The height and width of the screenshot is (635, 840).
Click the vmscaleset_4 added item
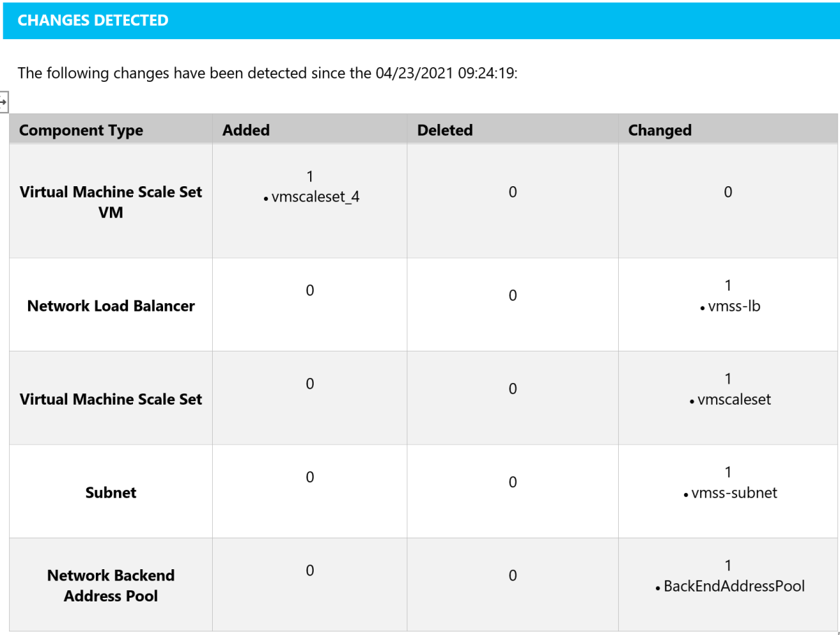click(315, 197)
